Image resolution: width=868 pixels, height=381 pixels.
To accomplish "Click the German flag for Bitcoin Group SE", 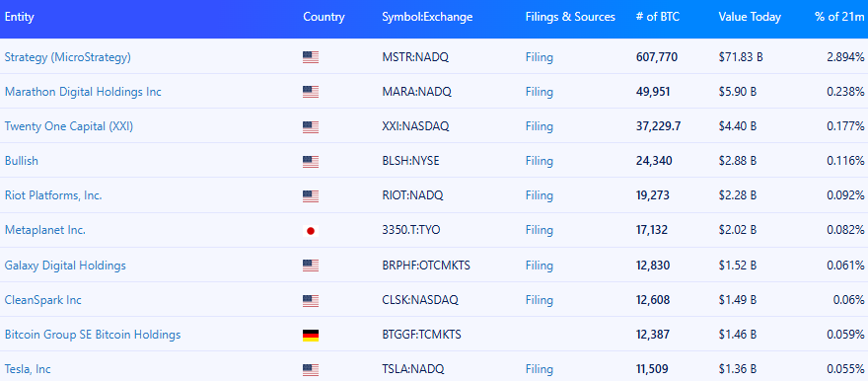I will click(311, 335).
